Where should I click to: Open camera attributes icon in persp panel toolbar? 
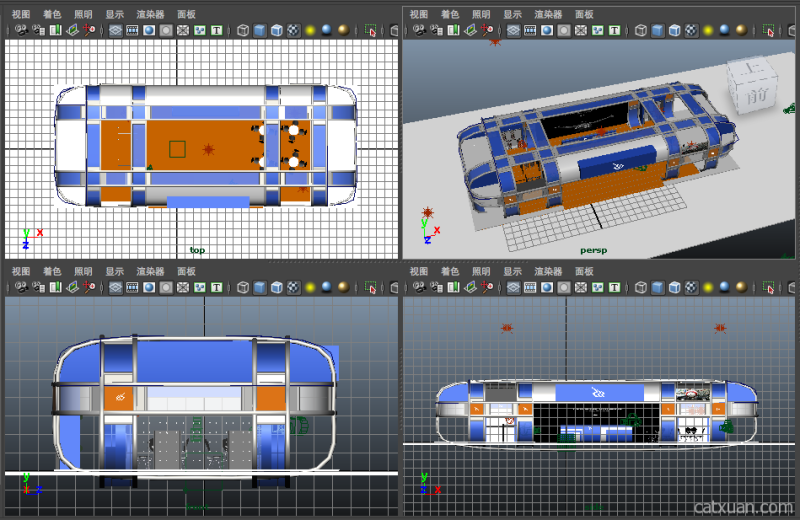[436, 30]
